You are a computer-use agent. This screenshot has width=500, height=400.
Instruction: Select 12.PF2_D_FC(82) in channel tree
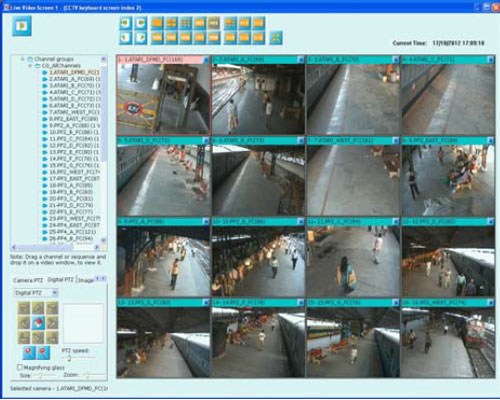71,146
